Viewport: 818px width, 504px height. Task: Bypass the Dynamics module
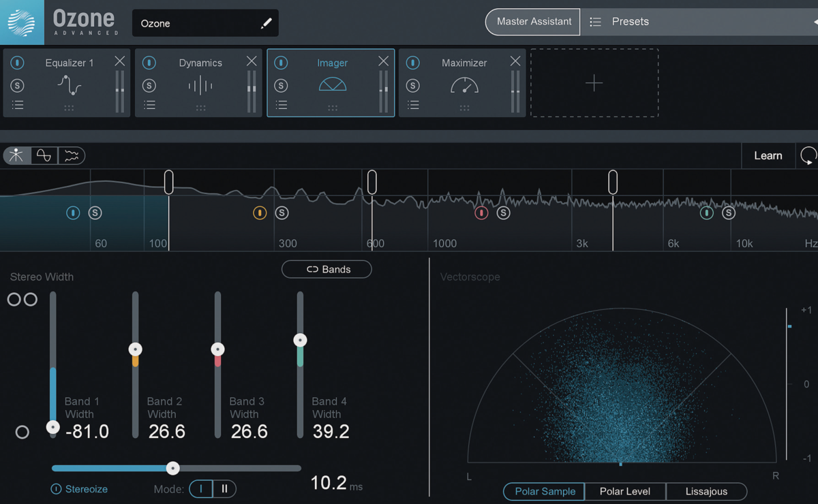[149, 63]
